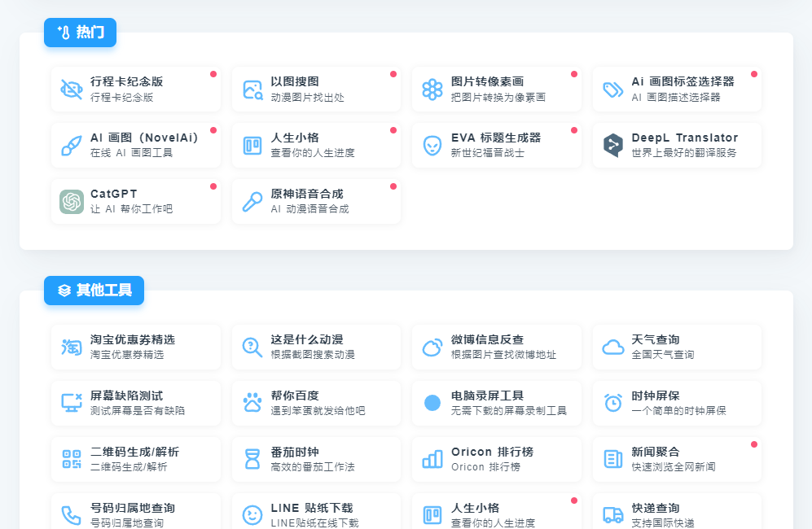Open the 人生小格 tool in 热门 section
Viewport: 812px width, 529px height.
click(316, 145)
